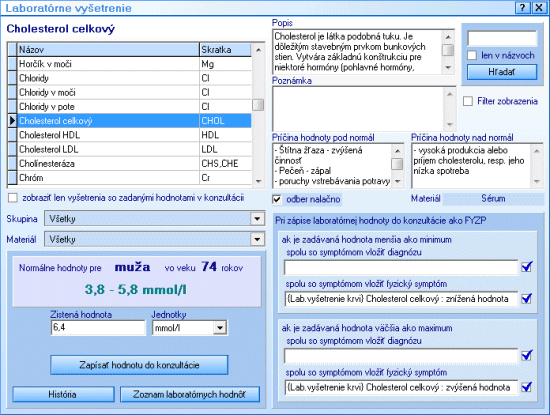This screenshot has width=550, height=415.
Task: Open the Skupina dropdown
Action: pos(257,219)
